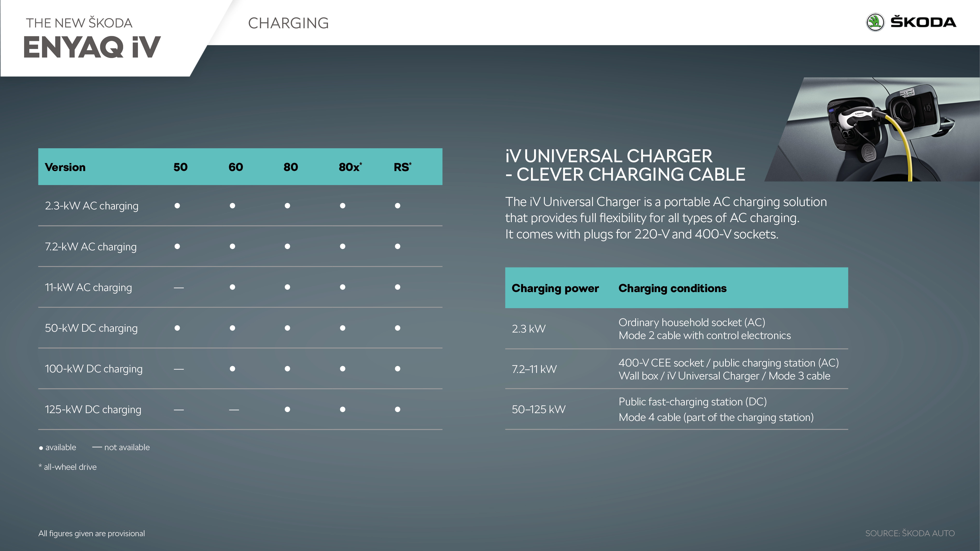Screen dimensions: 980x551
Task: Click the CHARGING section title
Action: click(288, 23)
